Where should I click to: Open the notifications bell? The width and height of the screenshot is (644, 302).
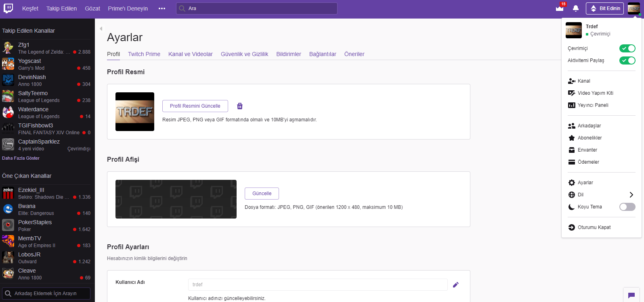[576, 8]
